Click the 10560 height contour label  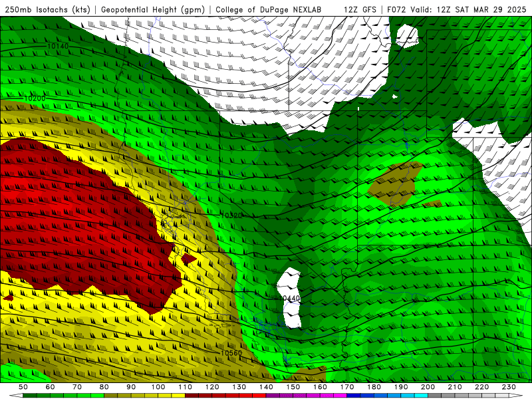231,353
